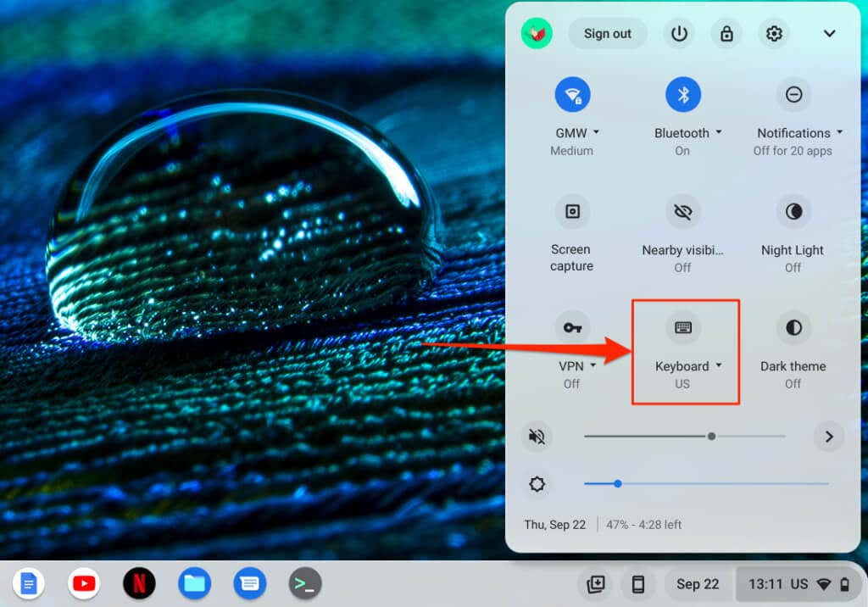Start Screen capture tool
868x607 pixels.
tap(572, 211)
